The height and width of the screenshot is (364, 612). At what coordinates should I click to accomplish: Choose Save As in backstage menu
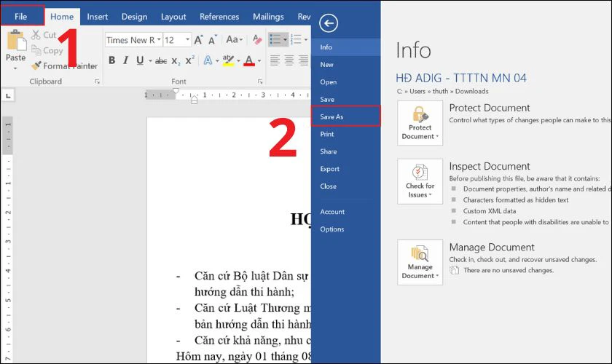(346, 116)
